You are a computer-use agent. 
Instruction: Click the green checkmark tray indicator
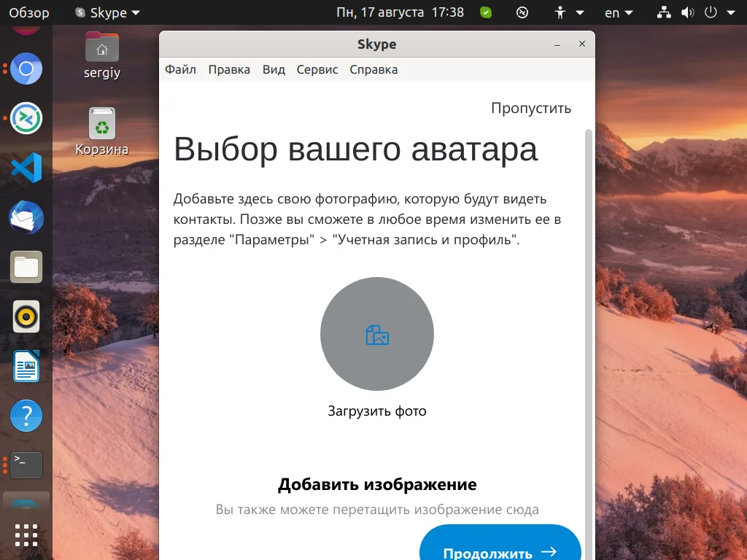click(486, 12)
